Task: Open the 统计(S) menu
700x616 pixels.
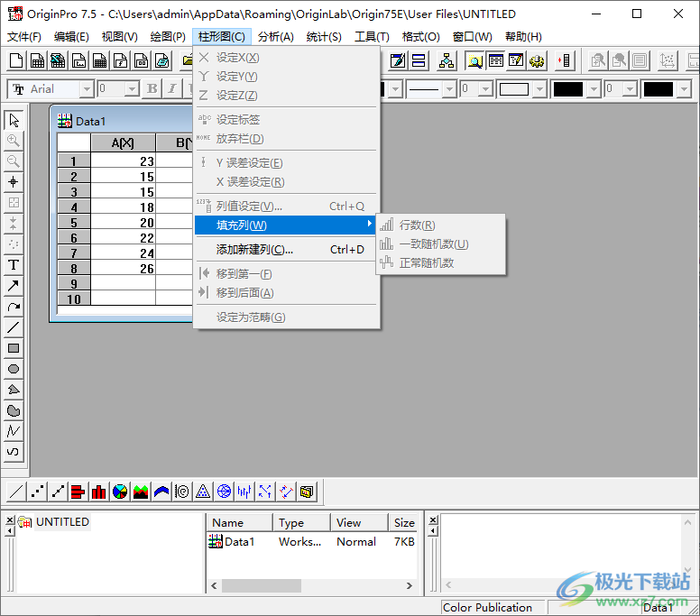Action: 324,37
